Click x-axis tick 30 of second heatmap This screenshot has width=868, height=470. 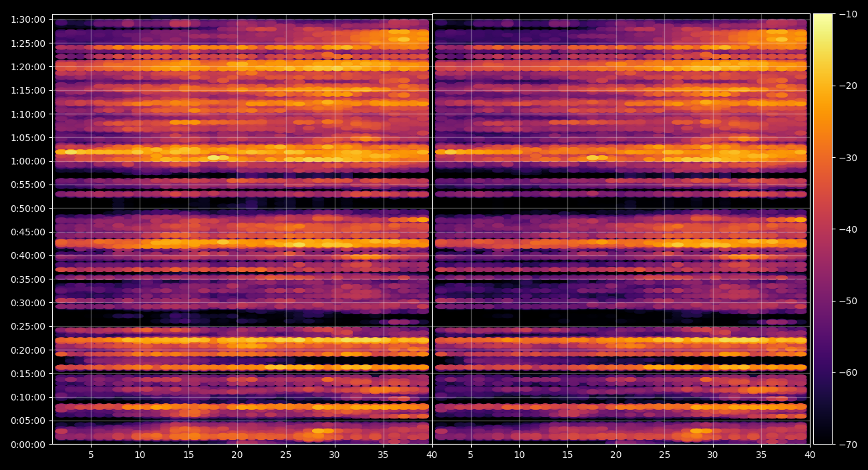click(x=713, y=455)
